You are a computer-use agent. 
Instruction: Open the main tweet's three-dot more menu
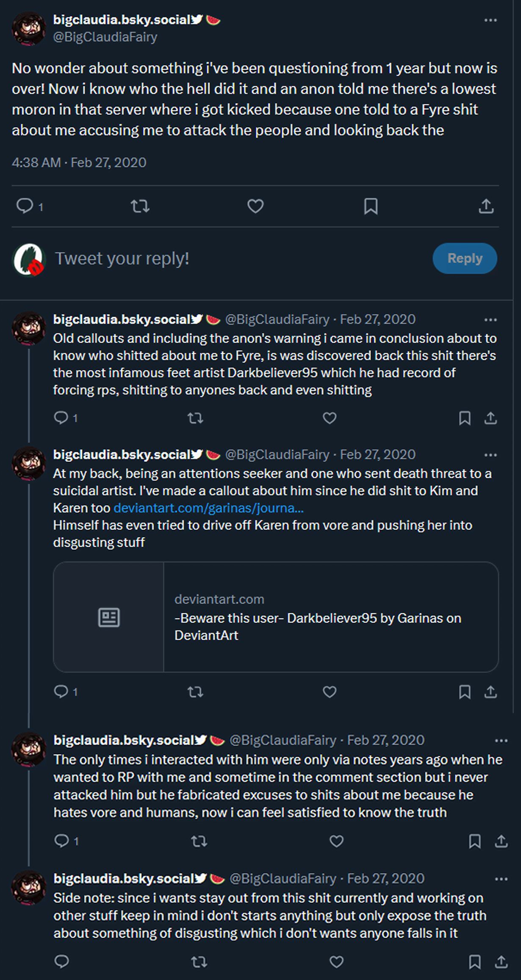point(491,20)
